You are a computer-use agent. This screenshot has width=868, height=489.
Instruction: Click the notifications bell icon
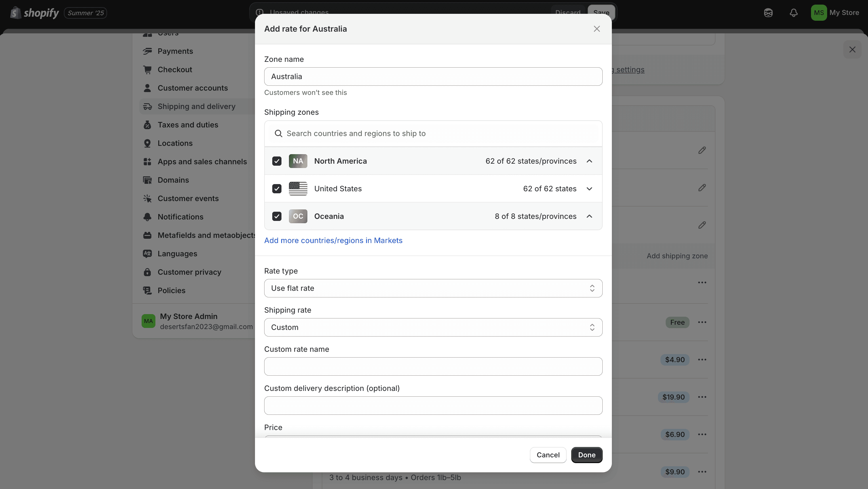pyautogui.click(x=793, y=13)
